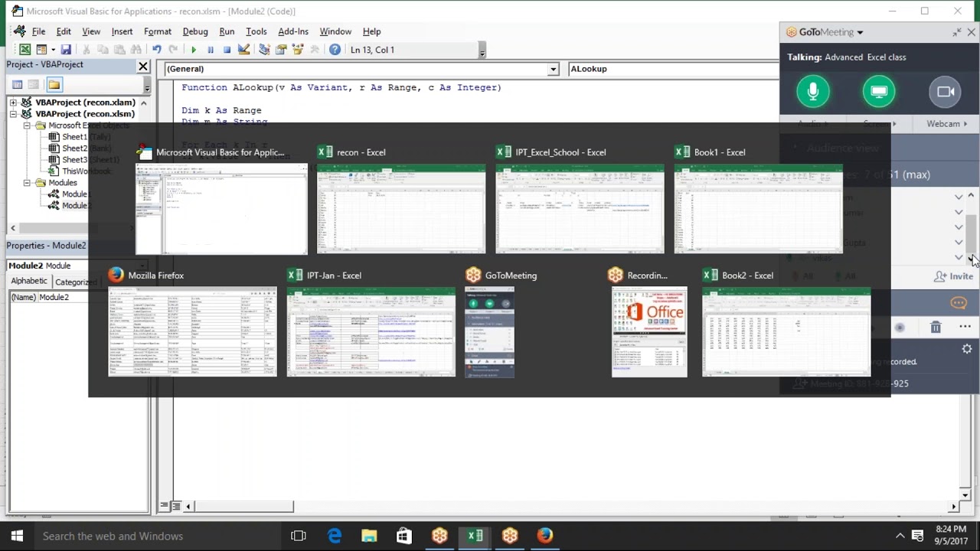Open the Debug menu

pos(195,31)
